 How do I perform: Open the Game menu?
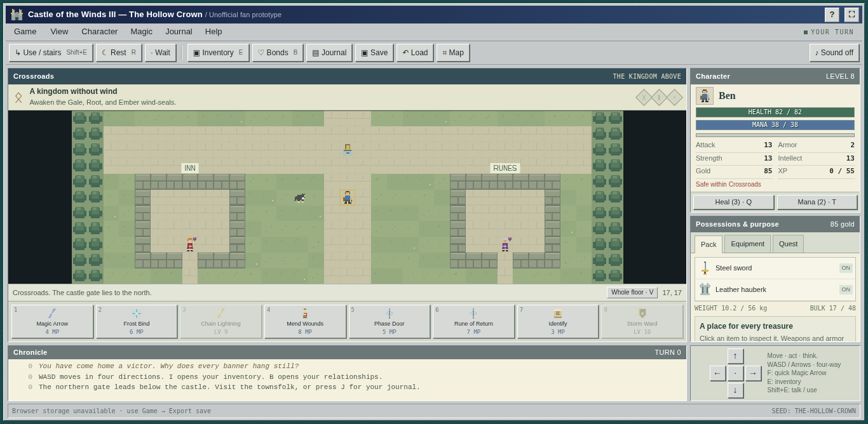coord(25,32)
